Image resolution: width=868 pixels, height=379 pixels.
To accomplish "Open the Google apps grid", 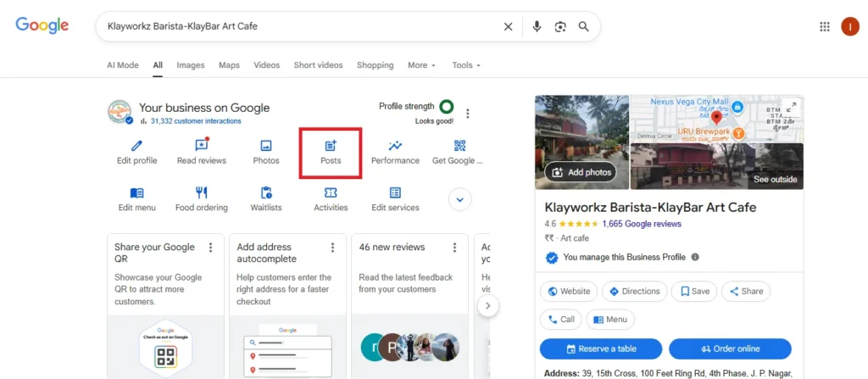I will pyautogui.click(x=824, y=26).
